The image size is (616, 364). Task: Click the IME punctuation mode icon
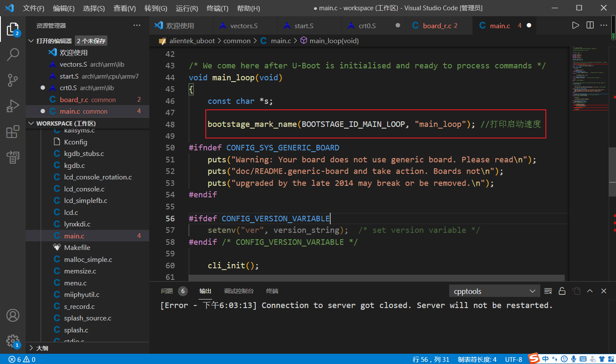click(x=554, y=359)
